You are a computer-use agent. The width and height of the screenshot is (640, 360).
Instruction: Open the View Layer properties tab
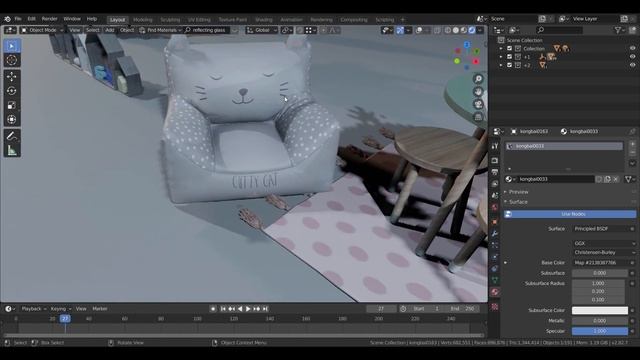[495, 184]
